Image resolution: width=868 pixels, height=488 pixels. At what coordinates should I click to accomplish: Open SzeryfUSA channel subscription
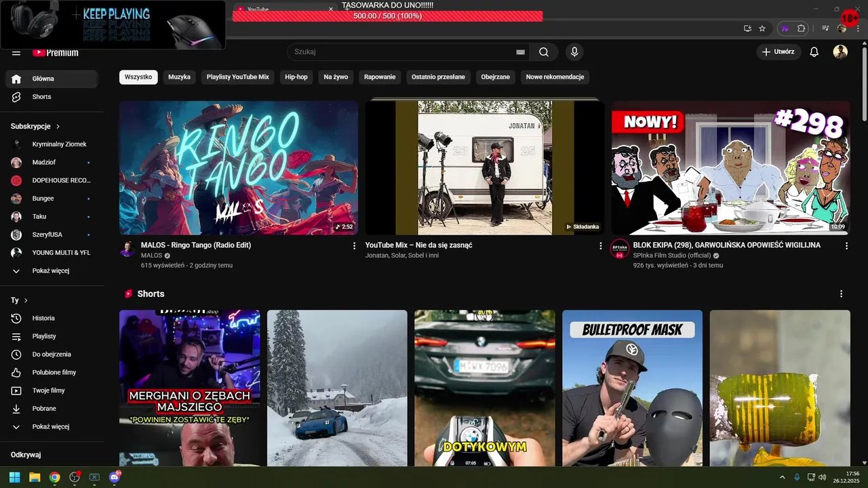[52, 235]
